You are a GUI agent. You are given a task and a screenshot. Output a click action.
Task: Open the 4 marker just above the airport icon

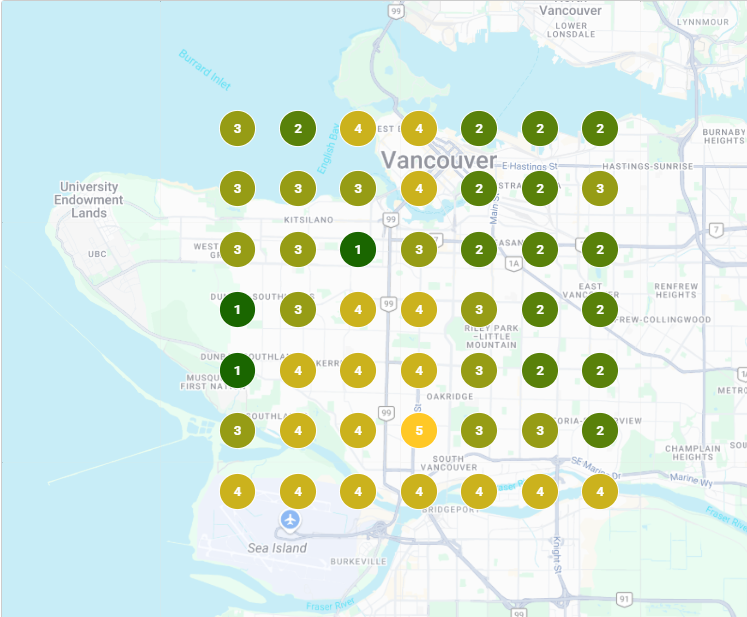(298, 491)
